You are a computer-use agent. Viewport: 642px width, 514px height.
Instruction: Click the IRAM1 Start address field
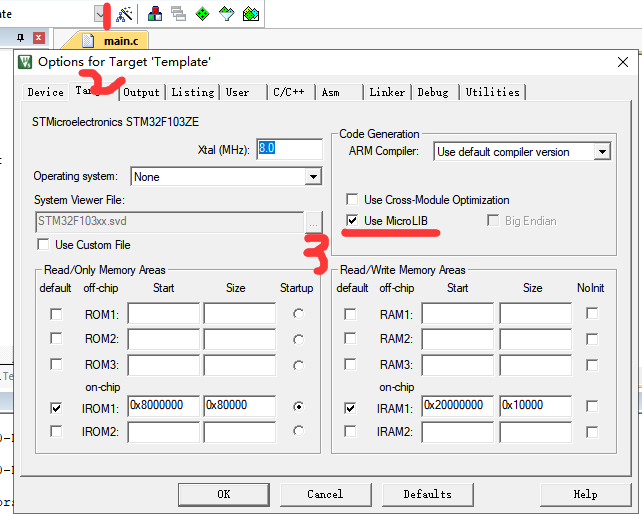pyautogui.click(x=458, y=406)
